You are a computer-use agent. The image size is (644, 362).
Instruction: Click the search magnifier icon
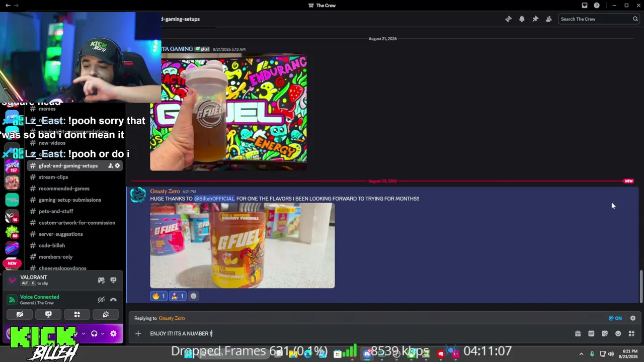click(635, 19)
